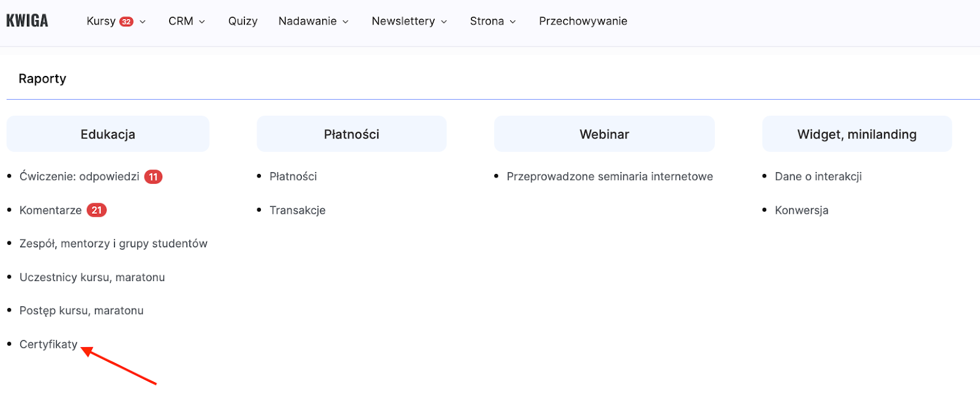This screenshot has width=980, height=420.
Task: Click the 11 badge next to Ćwiczenie: odpowiedzi
Action: click(153, 177)
